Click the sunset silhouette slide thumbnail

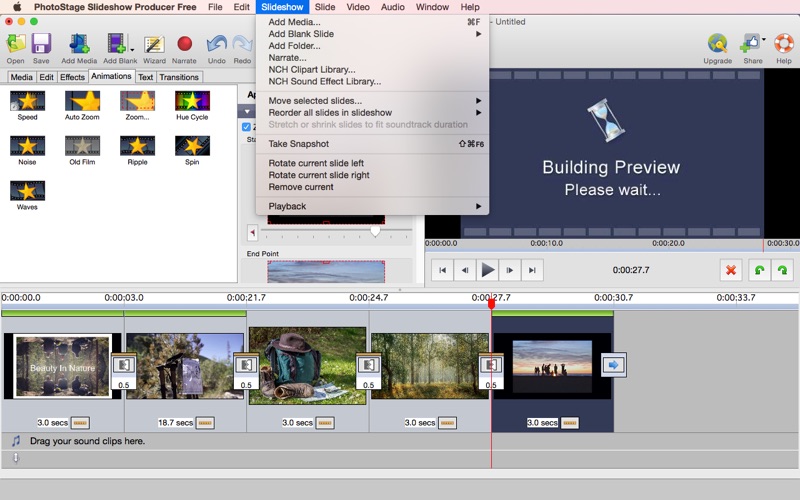[x=552, y=365]
